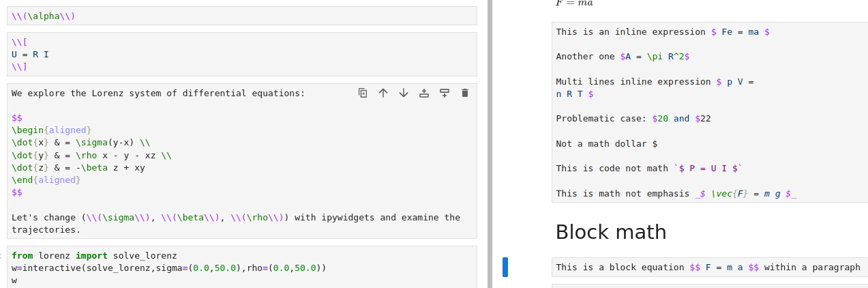Duplicate the Lorenz system markdown cell
This screenshot has width=868, height=288.
pyautogui.click(x=363, y=93)
